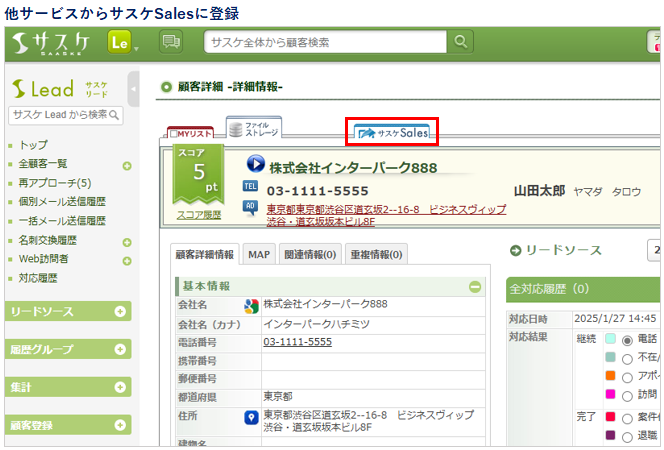Click the 株式会社インターパーク888 heading
Screen dimensions: 664x450
click(x=353, y=168)
